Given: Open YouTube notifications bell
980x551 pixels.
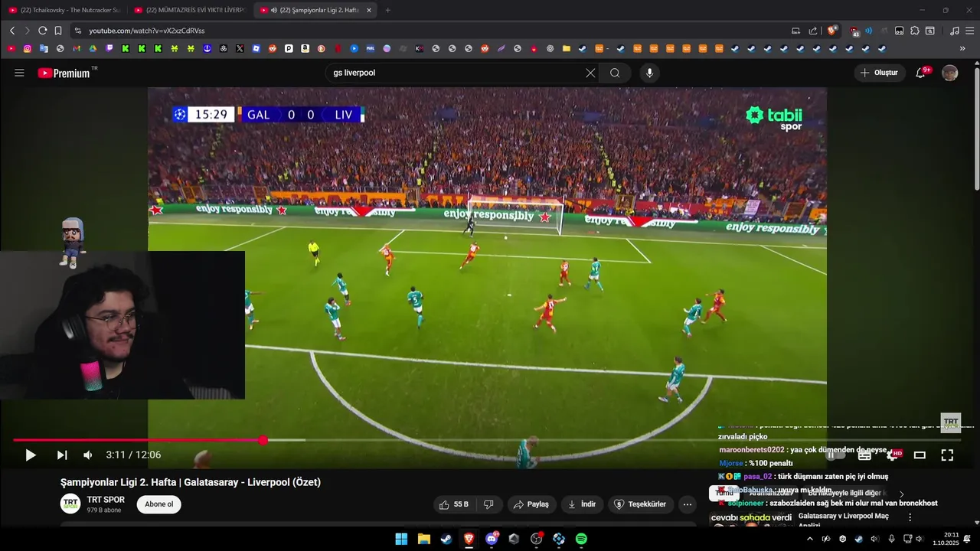Looking at the screenshot, I should click(922, 73).
